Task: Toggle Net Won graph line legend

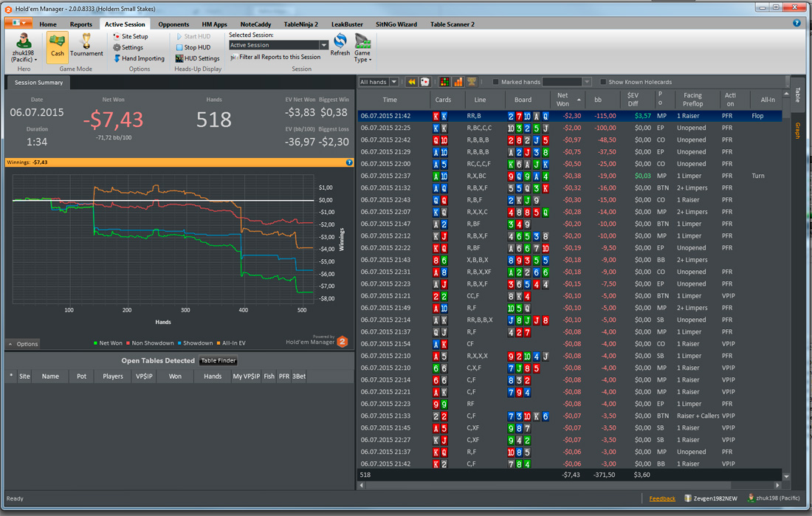Action: [x=108, y=343]
